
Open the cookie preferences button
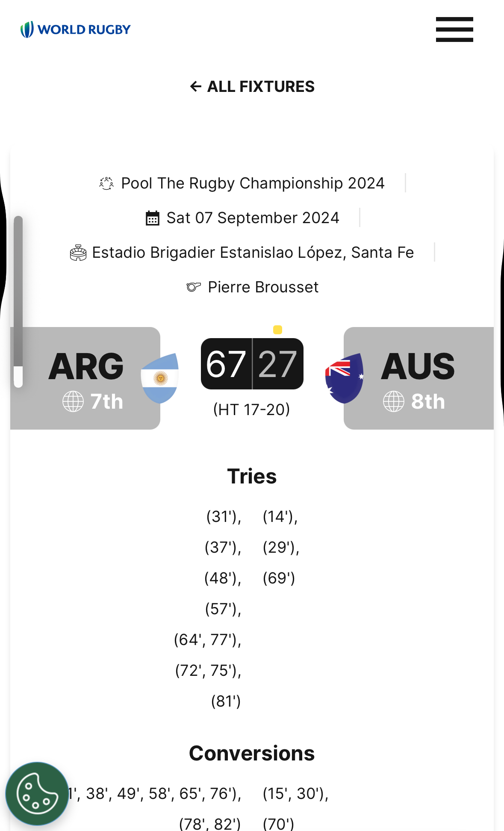pos(37,793)
